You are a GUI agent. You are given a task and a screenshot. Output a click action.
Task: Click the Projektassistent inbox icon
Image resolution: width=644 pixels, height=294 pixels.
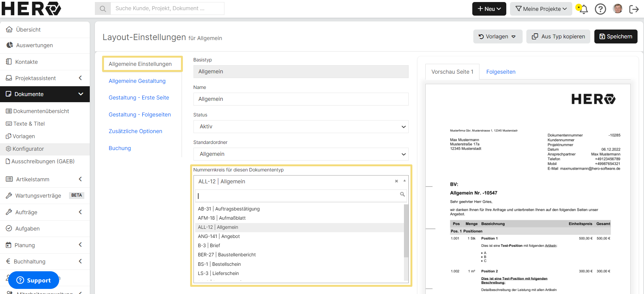(x=9, y=78)
